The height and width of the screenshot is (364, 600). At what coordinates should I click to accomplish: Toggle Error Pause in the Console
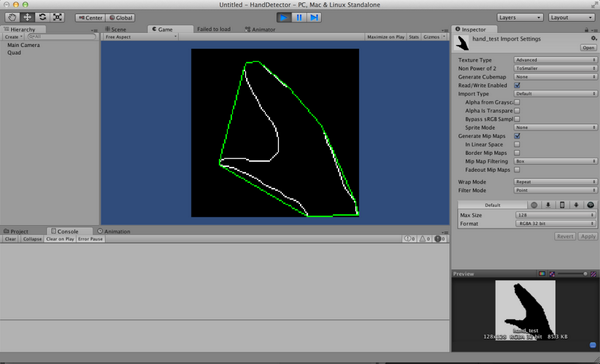[90, 239]
